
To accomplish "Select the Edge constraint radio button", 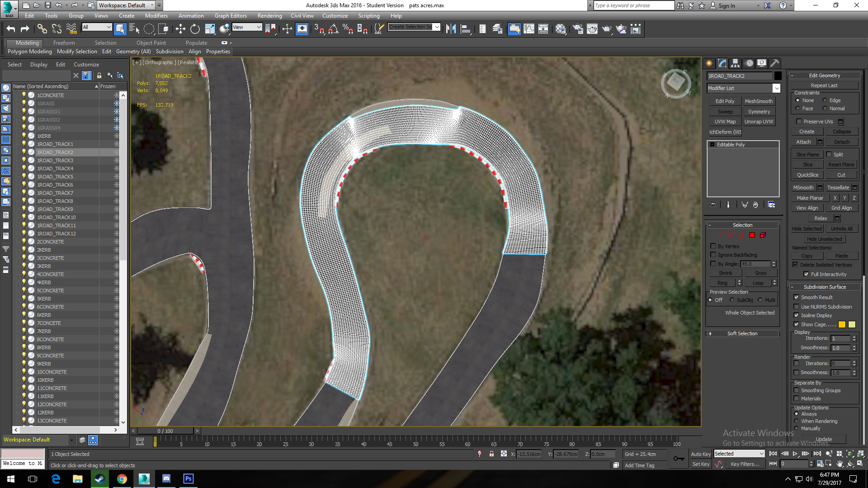I will pos(825,100).
